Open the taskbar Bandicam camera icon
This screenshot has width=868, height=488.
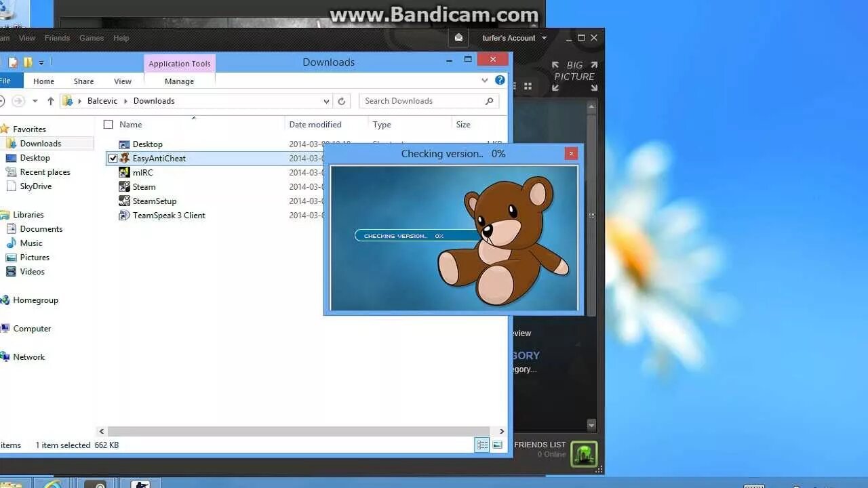coord(95,484)
